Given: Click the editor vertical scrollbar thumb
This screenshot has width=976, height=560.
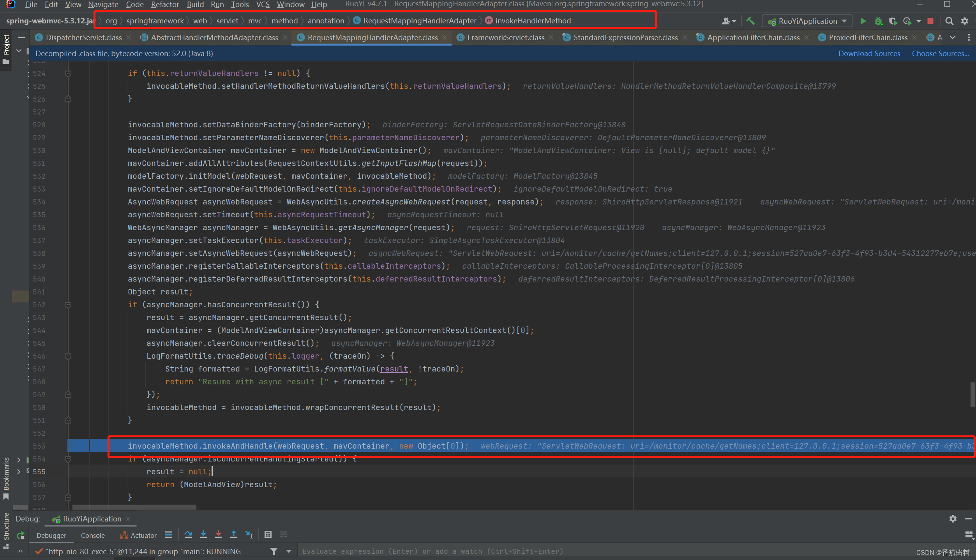Looking at the screenshot, I should (x=972, y=394).
